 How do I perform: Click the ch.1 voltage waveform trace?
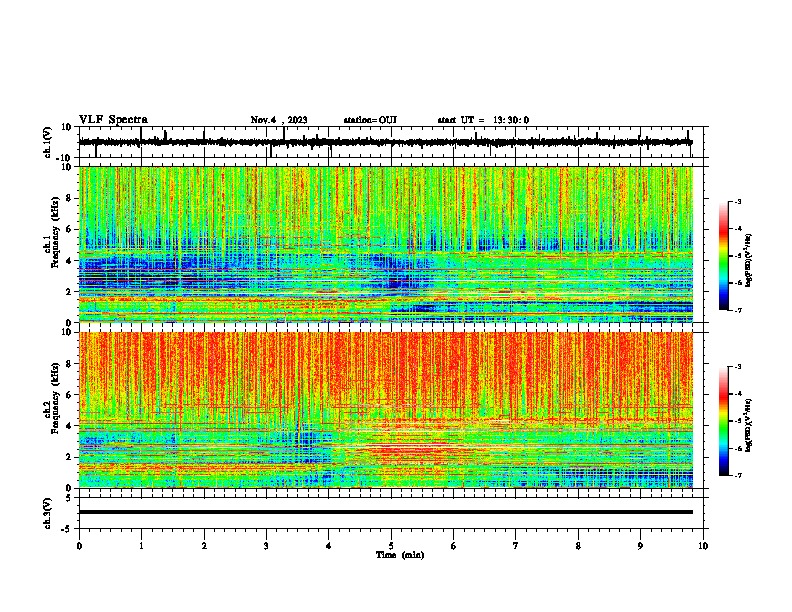[386, 142]
